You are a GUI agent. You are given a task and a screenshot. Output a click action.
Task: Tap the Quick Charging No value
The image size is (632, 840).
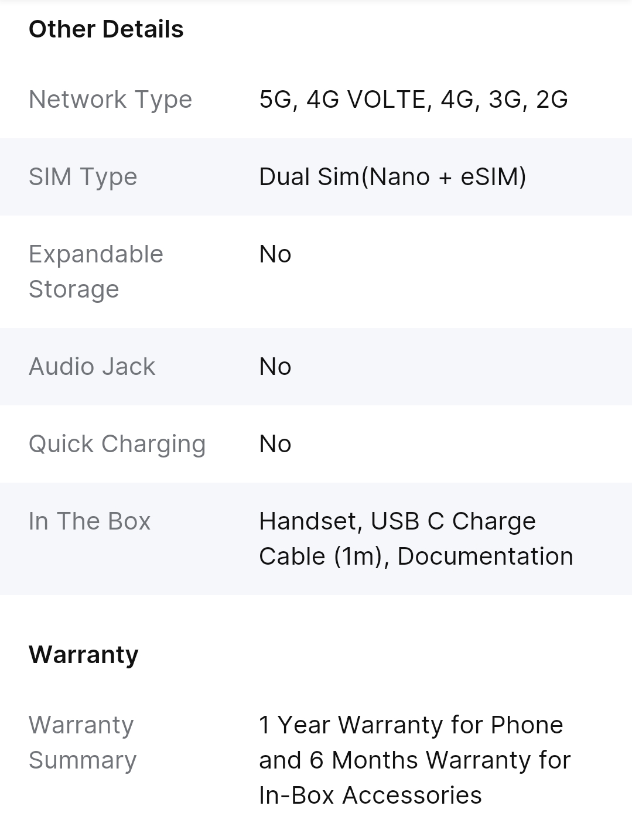point(275,444)
